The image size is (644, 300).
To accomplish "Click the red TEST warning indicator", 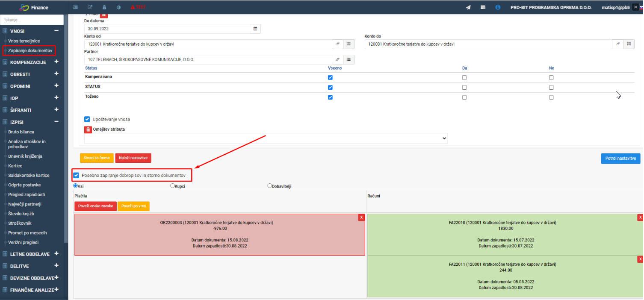I will pos(138,7).
